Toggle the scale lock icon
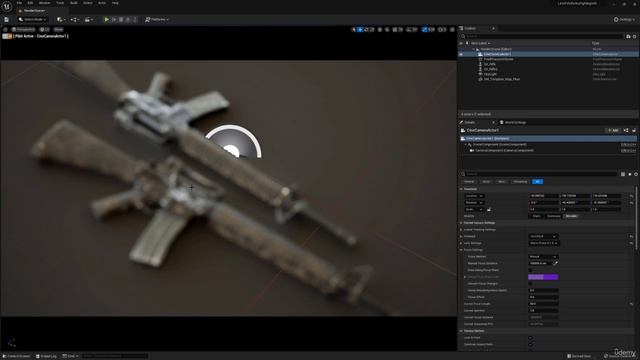Screen dimensions: 640x360 click(489, 209)
